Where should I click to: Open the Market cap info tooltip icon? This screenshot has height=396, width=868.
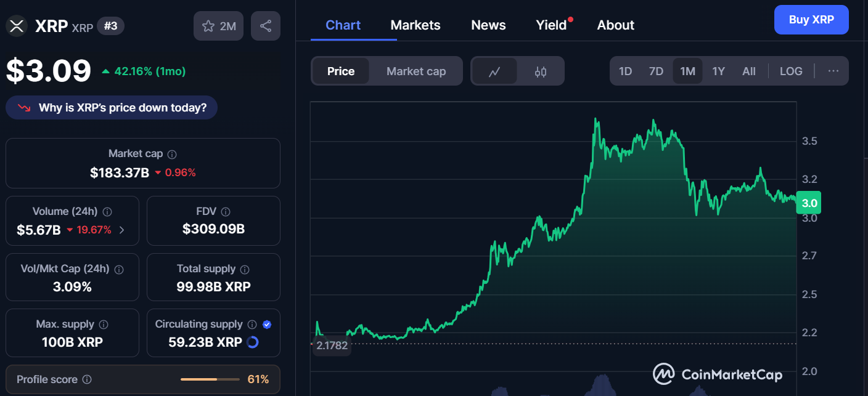(171, 153)
